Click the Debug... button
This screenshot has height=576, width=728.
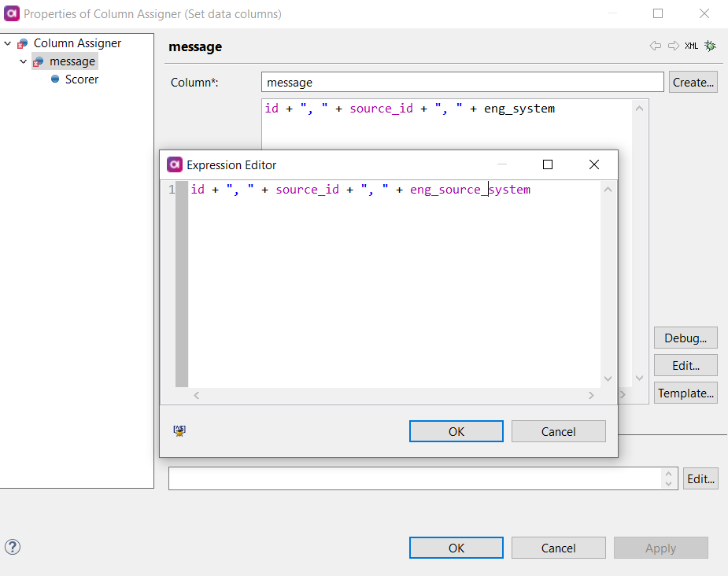pyautogui.click(x=685, y=338)
